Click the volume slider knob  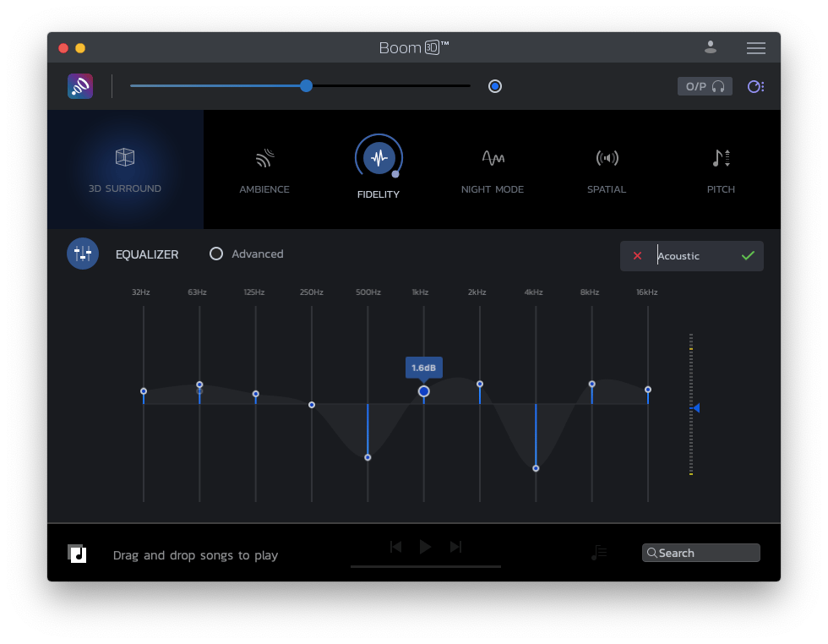tap(306, 85)
